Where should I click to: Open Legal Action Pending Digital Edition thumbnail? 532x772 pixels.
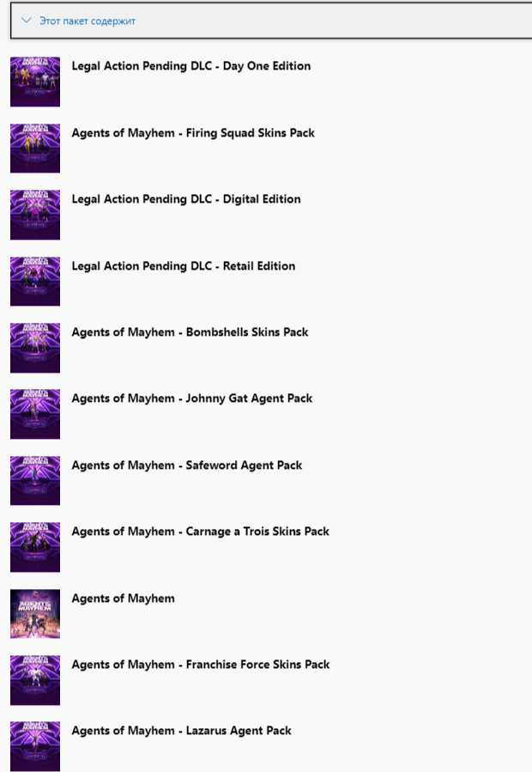point(35,215)
